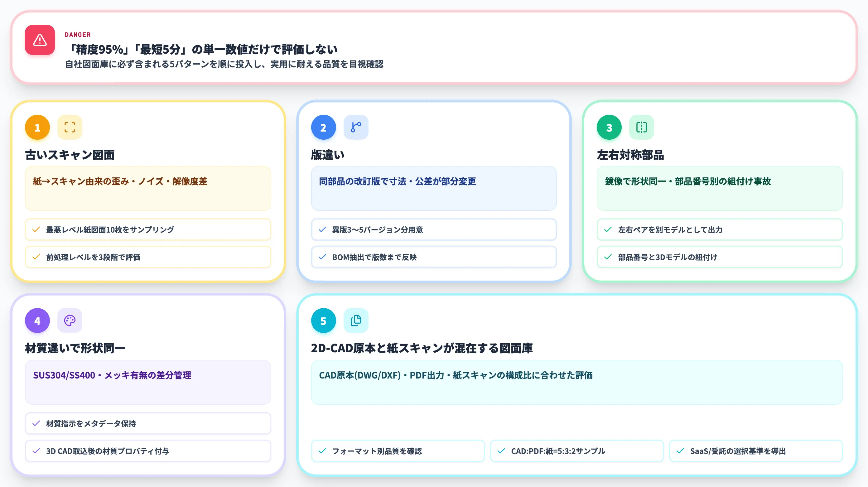Screen dimensions: 868x487
Task: Select the item SaaS/受託の選択基準を導出
Action: click(756, 451)
